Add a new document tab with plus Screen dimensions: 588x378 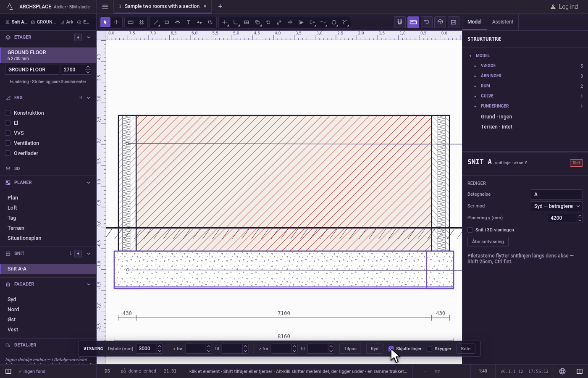pyautogui.click(x=220, y=6)
